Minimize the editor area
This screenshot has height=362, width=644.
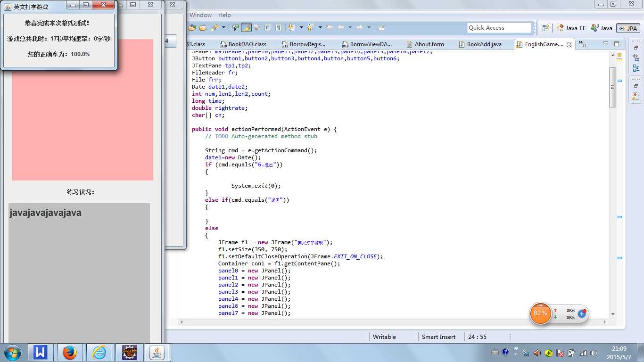click(x=606, y=43)
